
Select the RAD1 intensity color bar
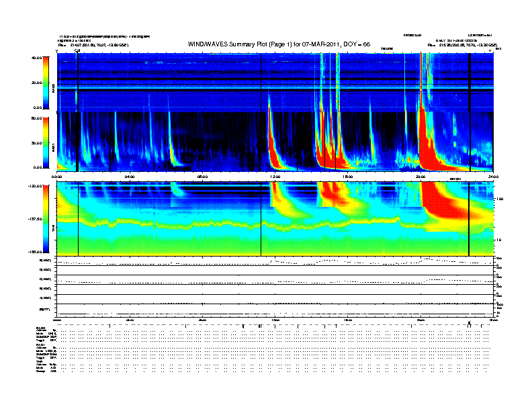tap(46, 143)
